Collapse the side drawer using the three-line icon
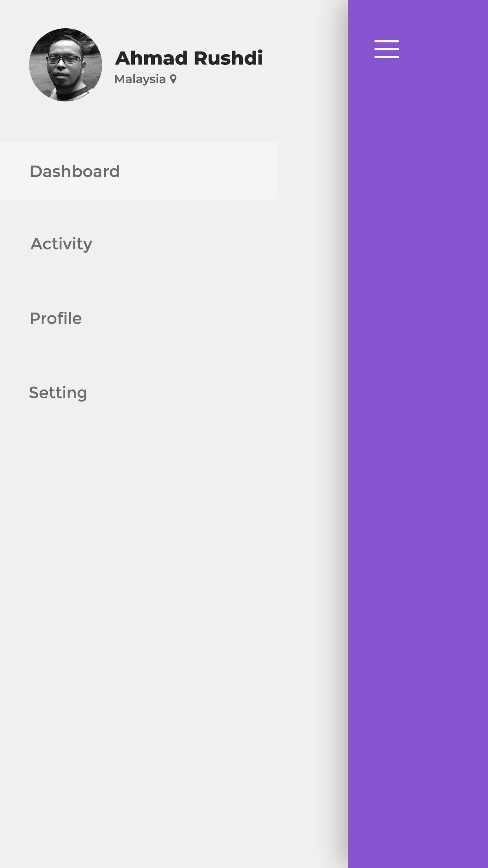 click(x=387, y=49)
